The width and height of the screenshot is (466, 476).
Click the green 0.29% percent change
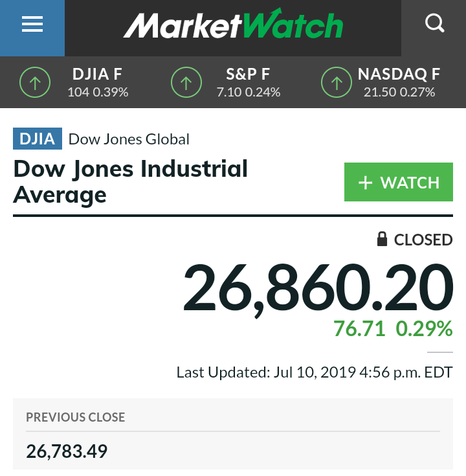424,329
